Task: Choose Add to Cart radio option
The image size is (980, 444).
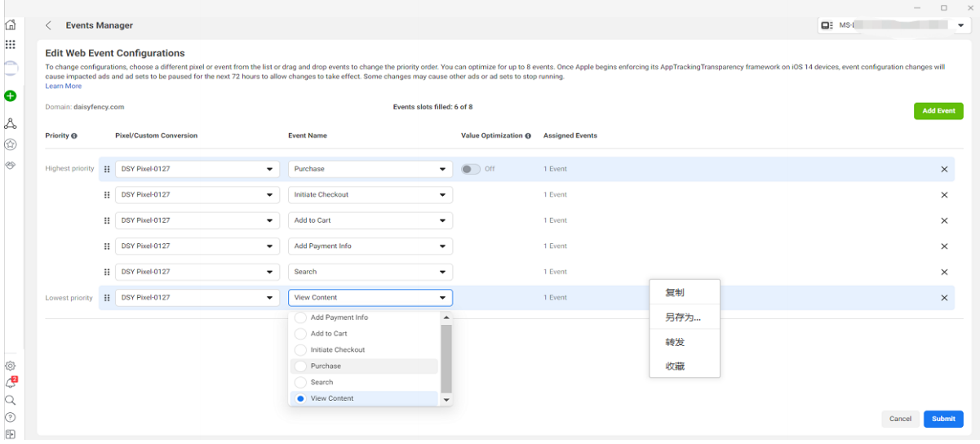Action: coord(300,334)
